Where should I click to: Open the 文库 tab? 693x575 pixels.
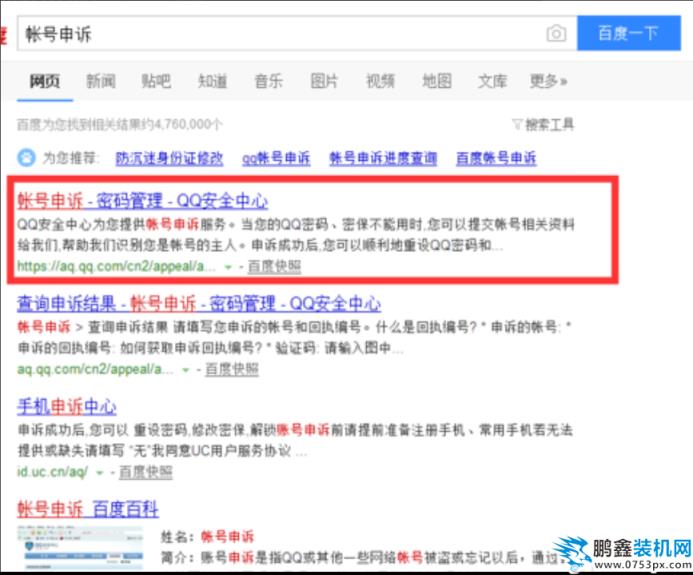[492, 81]
